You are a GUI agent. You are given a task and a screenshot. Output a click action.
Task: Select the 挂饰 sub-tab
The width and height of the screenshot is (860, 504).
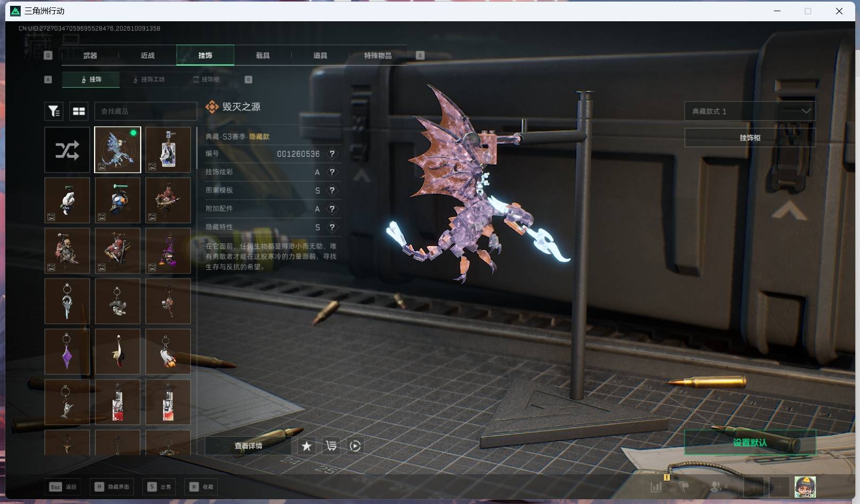[91, 79]
